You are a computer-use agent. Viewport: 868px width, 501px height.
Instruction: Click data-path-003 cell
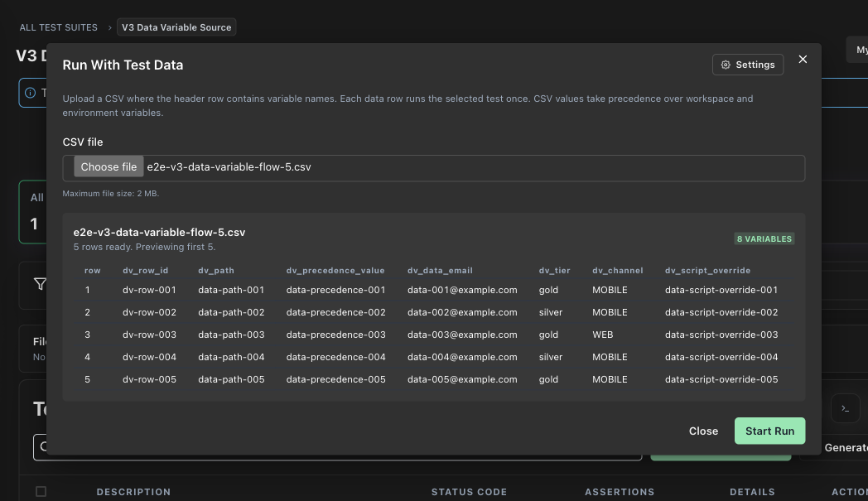click(231, 335)
